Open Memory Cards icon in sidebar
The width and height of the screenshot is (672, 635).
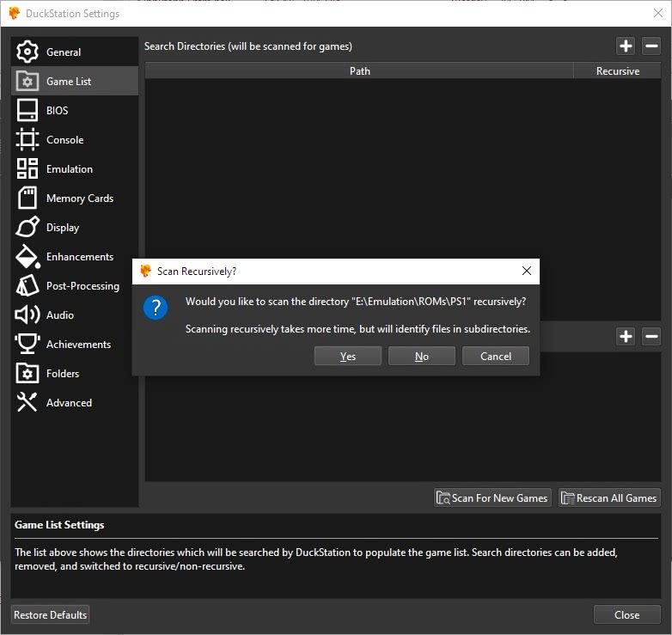[x=27, y=198]
